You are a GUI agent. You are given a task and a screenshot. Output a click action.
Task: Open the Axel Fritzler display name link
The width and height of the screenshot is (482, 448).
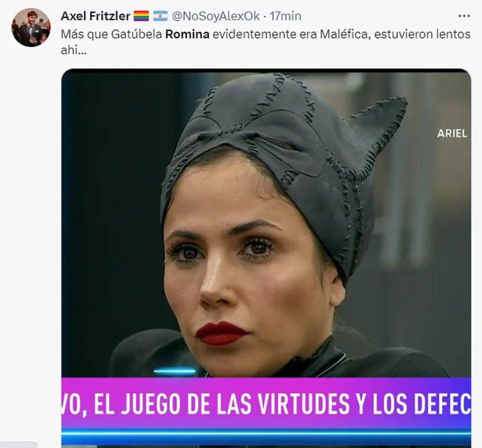click(x=96, y=16)
